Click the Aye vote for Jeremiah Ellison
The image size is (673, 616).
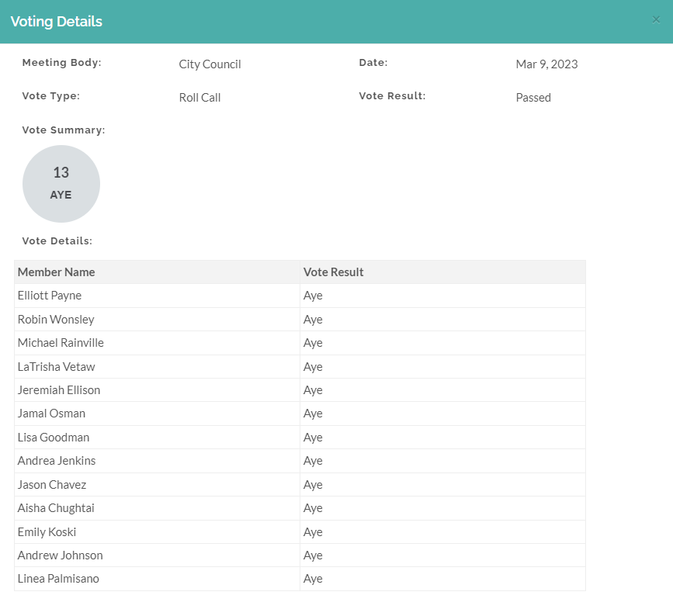tap(313, 390)
